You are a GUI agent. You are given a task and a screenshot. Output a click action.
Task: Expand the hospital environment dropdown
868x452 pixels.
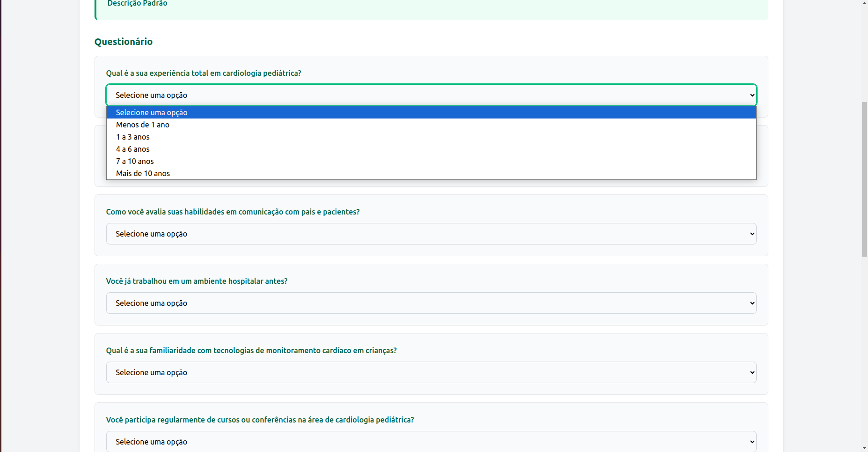tap(430, 303)
